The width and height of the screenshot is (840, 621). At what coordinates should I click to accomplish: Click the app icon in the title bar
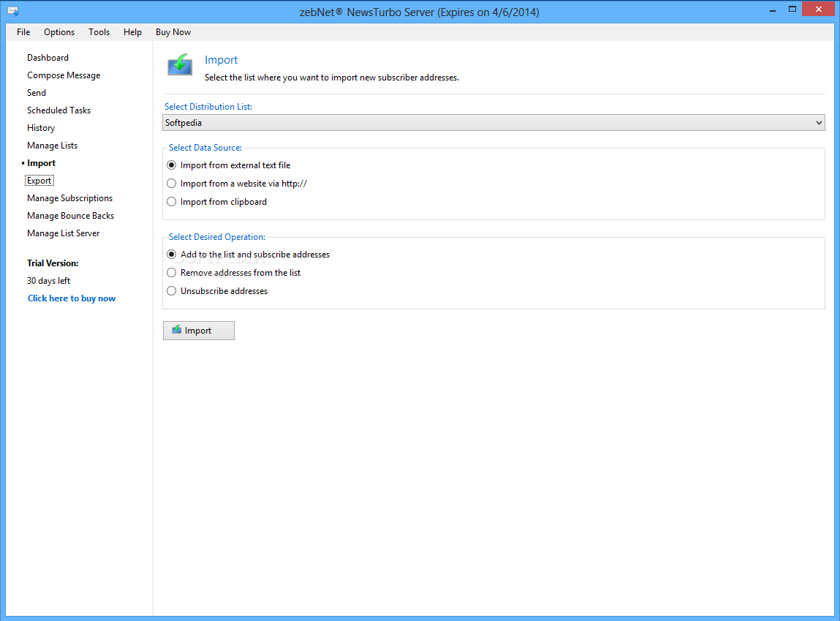point(13,11)
